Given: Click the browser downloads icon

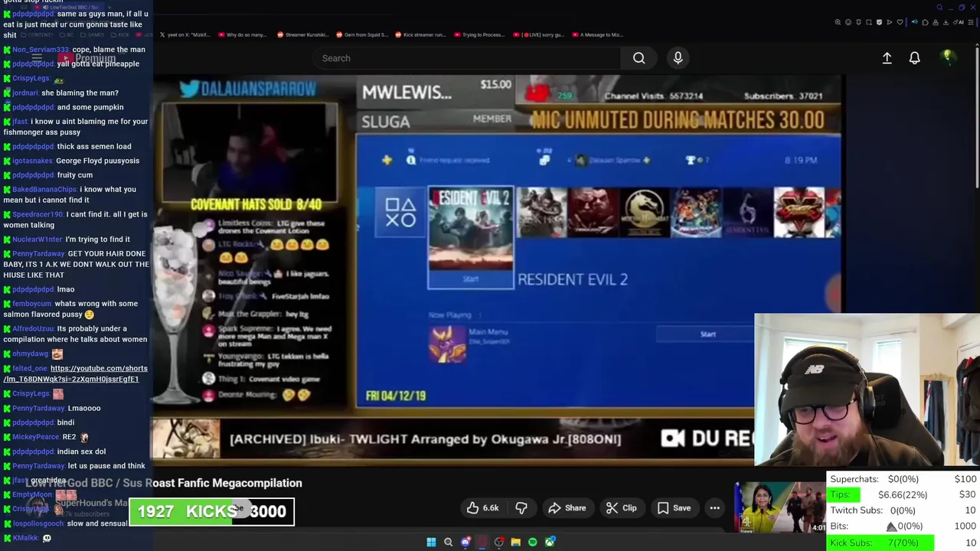Looking at the screenshot, I should (946, 22).
